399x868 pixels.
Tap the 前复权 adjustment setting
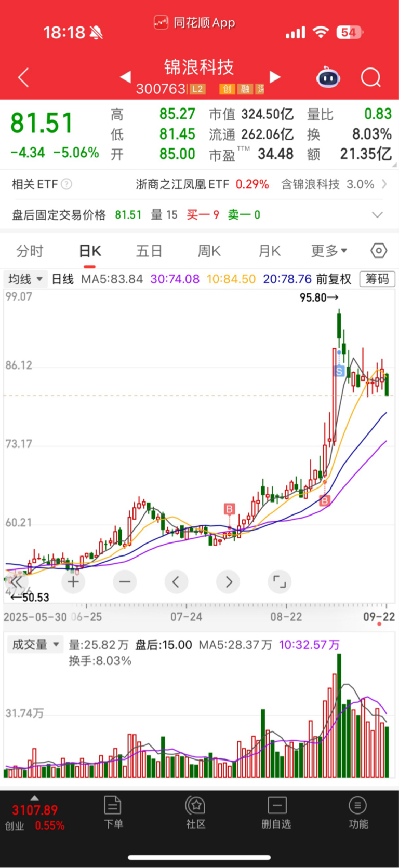tap(334, 279)
